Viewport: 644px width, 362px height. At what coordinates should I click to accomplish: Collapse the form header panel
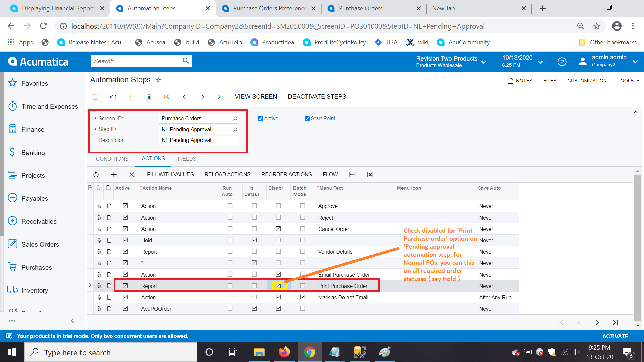coord(635,112)
